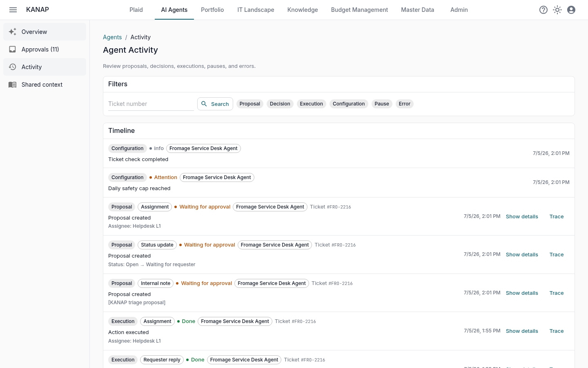This screenshot has height=368, width=588.
Task: Show details for the Status update proposal
Action: point(522,254)
